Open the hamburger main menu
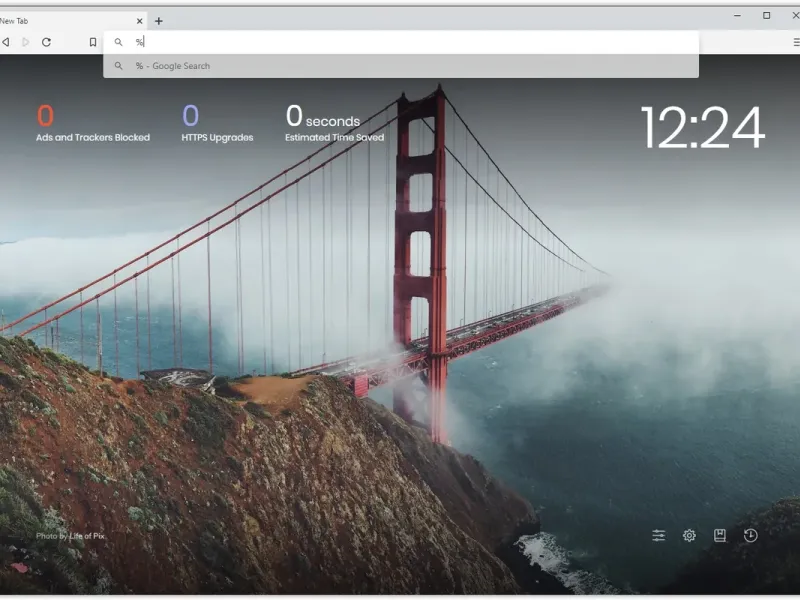The width and height of the screenshot is (800, 600). click(x=796, y=42)
